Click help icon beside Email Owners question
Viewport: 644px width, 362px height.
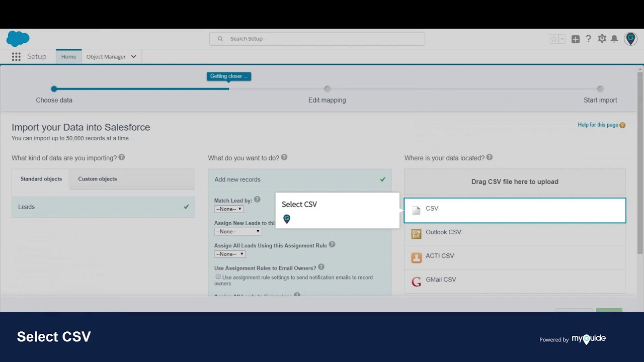pos(321,267)
